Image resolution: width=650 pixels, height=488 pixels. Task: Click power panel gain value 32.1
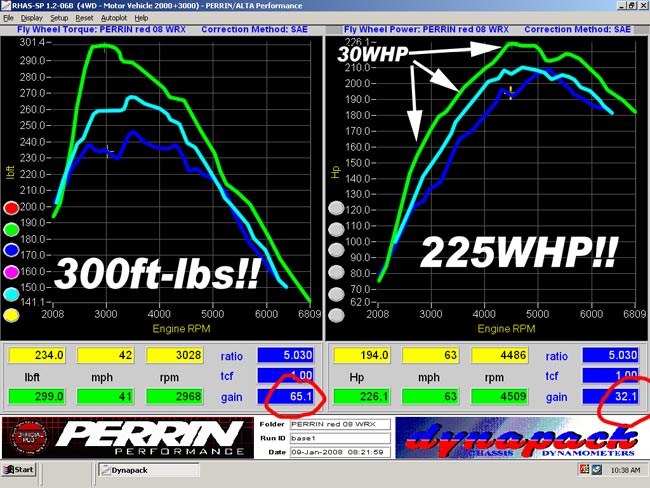pyautogui.click(x=611, y=396)
